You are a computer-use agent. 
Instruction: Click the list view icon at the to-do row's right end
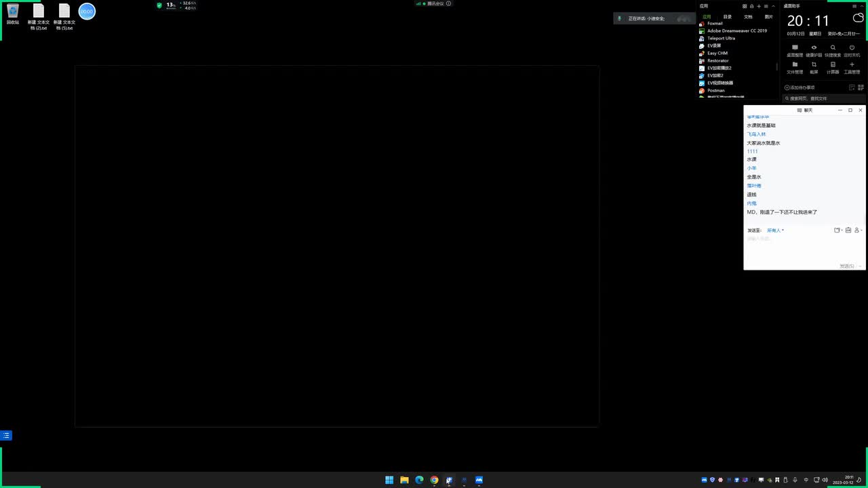tap(861, 87)
